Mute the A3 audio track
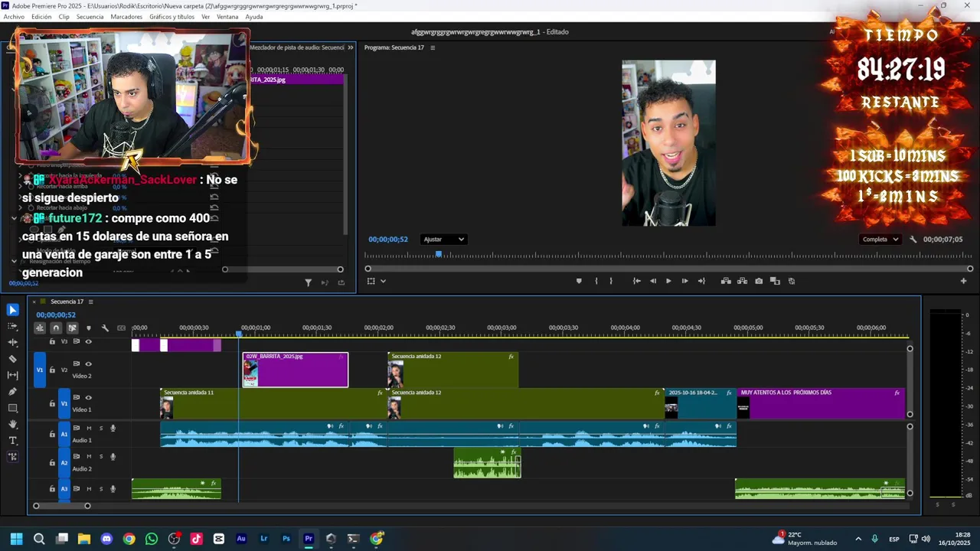Screen dimensions: 980x551 click(x=89, y=489)
